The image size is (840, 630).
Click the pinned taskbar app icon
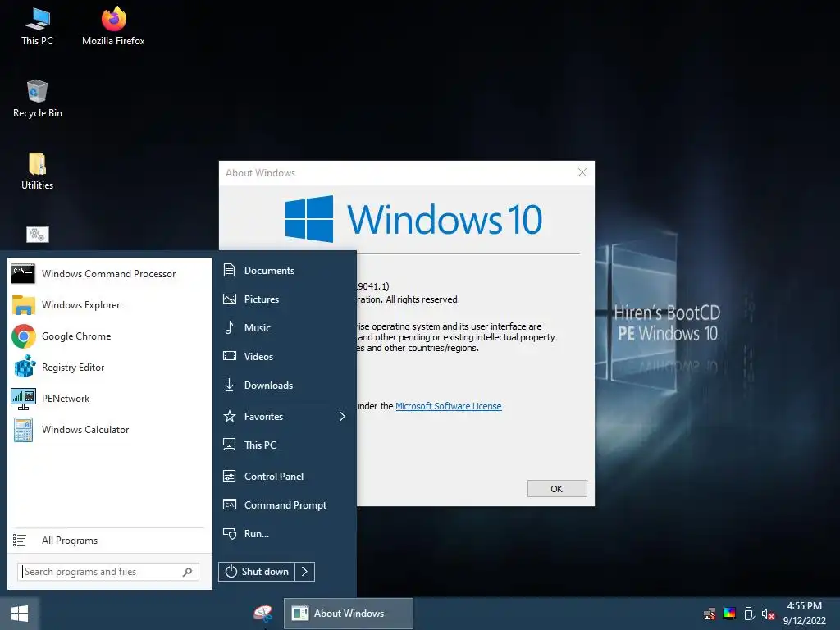[263, 614]
